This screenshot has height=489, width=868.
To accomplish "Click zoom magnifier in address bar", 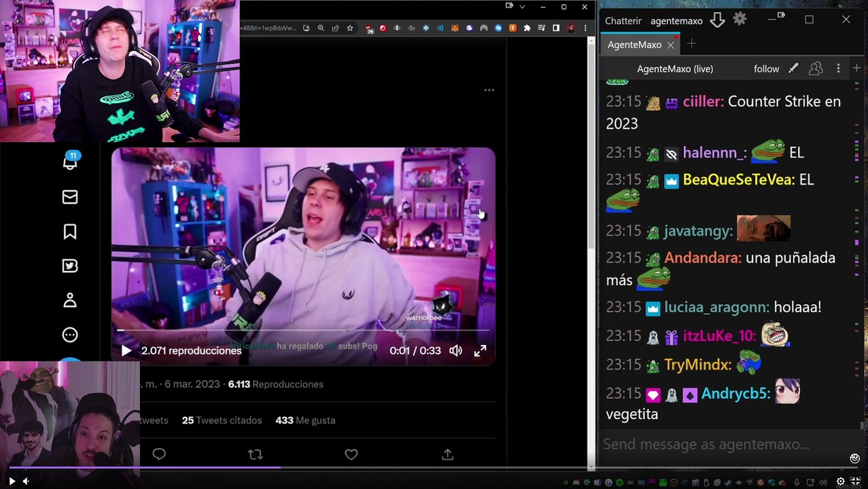I will pyautogui.click(x=321, y=28).
